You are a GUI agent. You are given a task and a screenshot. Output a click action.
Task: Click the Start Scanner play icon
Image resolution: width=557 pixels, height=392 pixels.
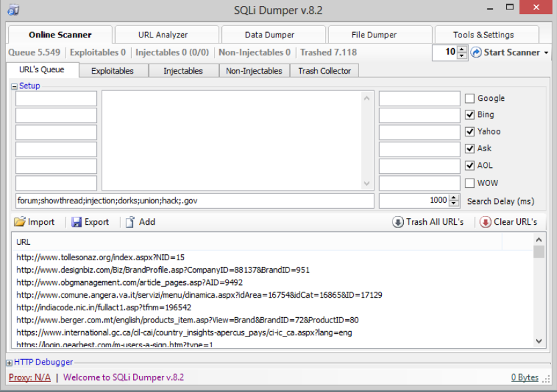(x=476, y=52)
